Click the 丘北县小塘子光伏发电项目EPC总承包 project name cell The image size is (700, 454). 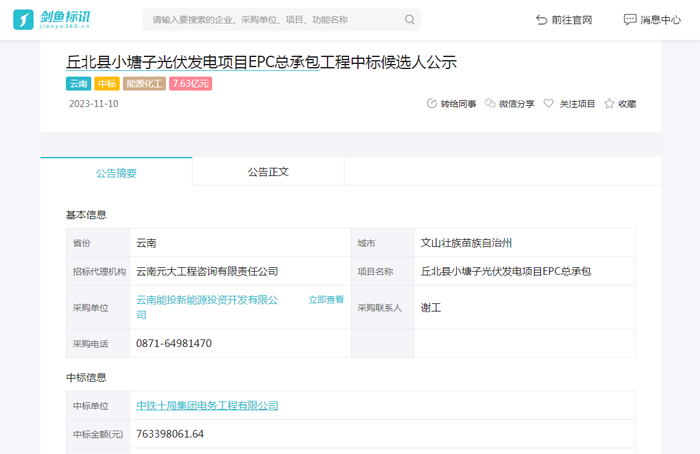point(525,271)
